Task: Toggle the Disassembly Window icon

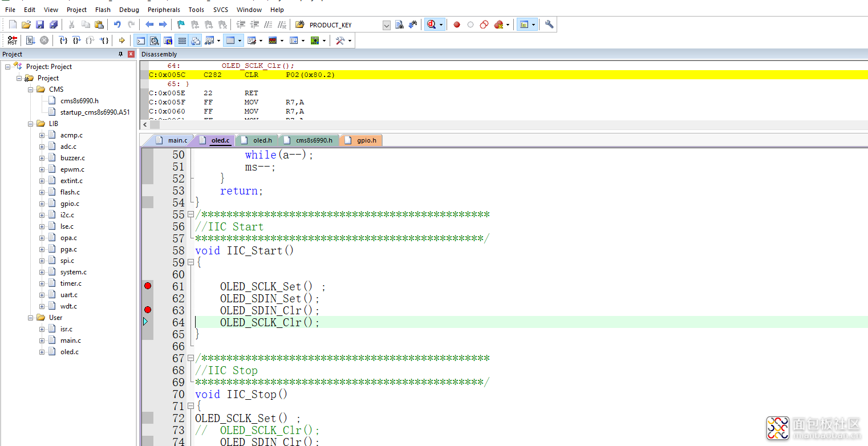Action: 154,40
